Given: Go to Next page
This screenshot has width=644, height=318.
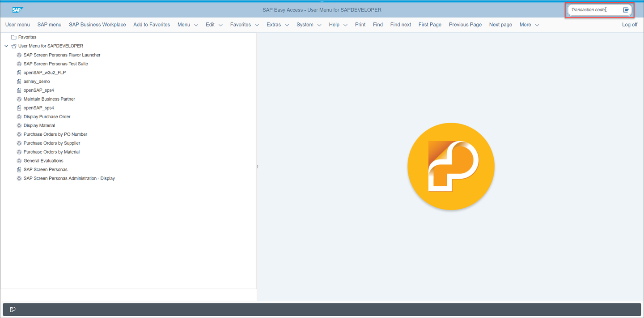Looking at the screenshot, I should click(500, 25).
